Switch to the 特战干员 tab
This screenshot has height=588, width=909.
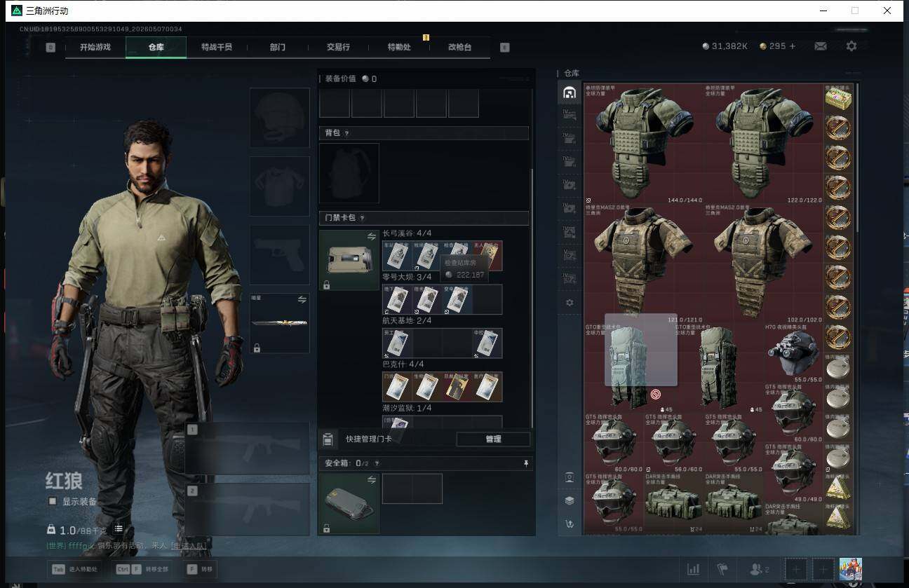[217, 47]
